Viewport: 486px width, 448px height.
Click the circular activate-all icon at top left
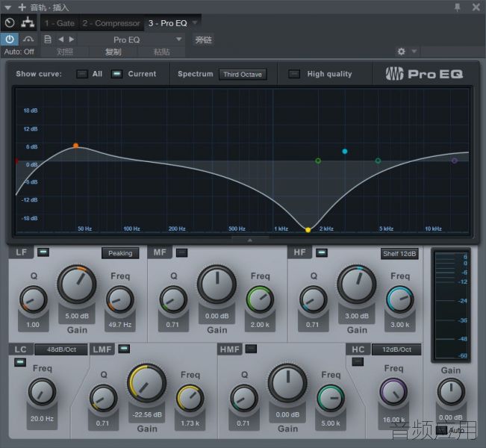(x=10, y=22)
